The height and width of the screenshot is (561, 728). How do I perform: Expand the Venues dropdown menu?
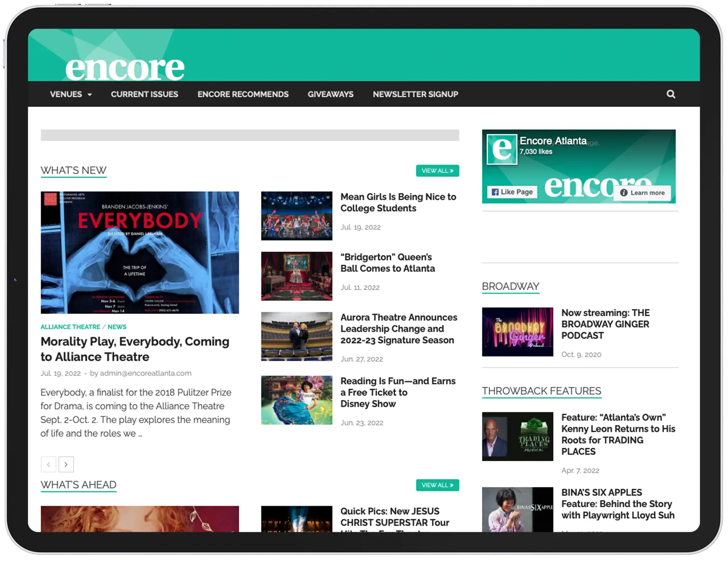pos(71,94)
